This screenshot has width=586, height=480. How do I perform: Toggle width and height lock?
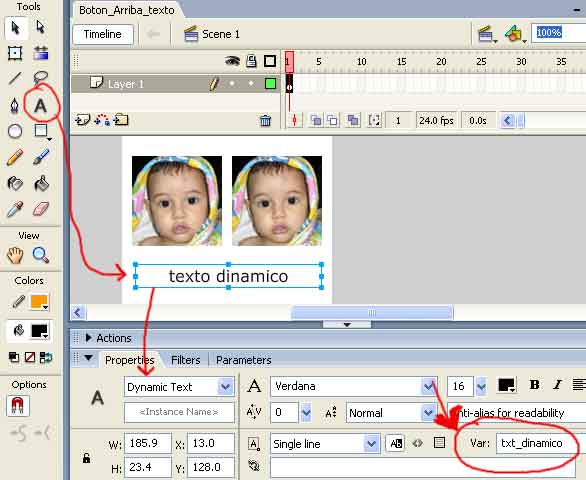(86, 458)
